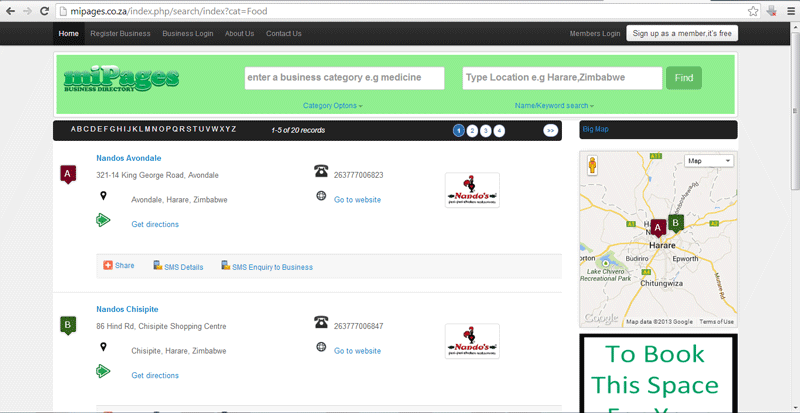Open Register Business in the navbar
800x413 pixels.
click(x=120, y=34)
